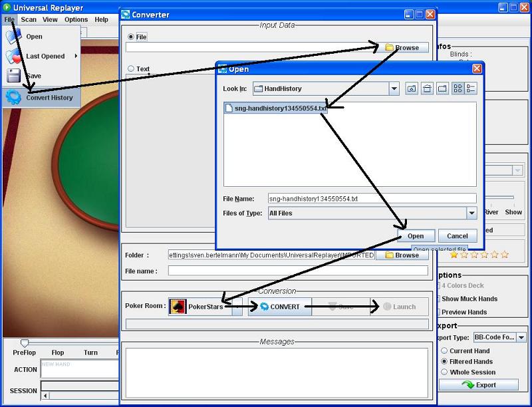This screenshot has width=532, height=407.
Task: Open the greyed dropdown in right panel
Action: click(518, 170)
